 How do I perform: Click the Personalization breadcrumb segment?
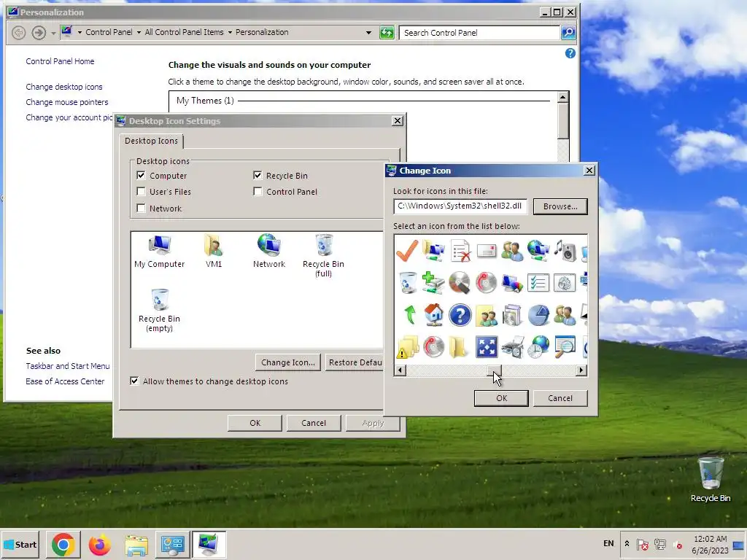(x=262, y=32)
